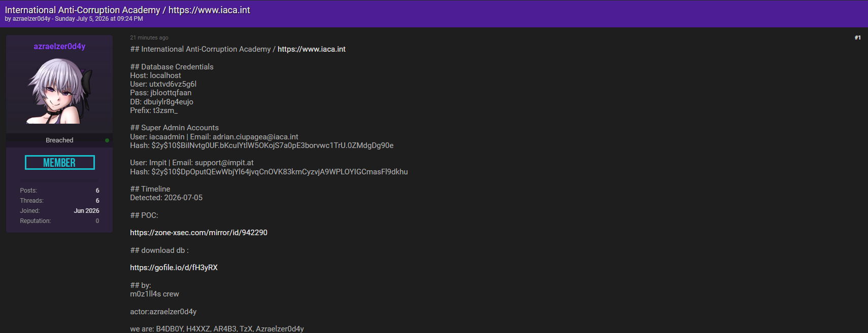Click the green online status dot
This screenshot has width=868, height=333.
coord(107,140)
